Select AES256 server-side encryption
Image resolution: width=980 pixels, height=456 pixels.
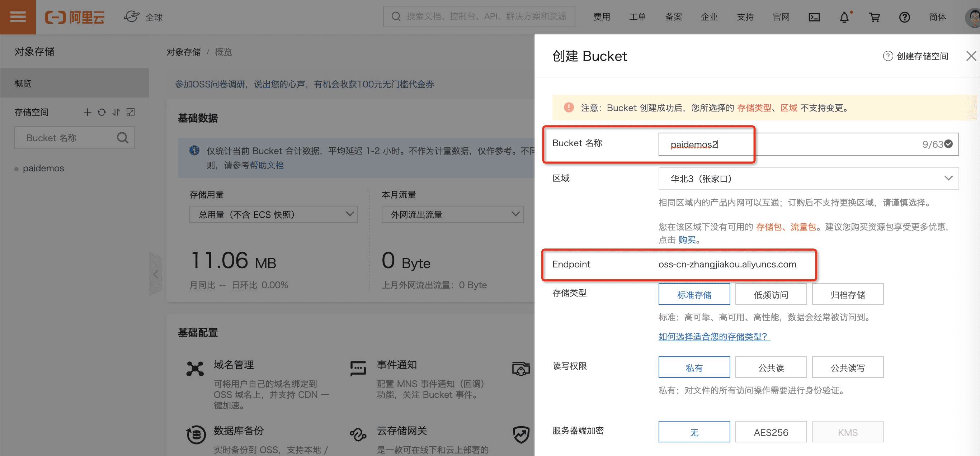771,432
